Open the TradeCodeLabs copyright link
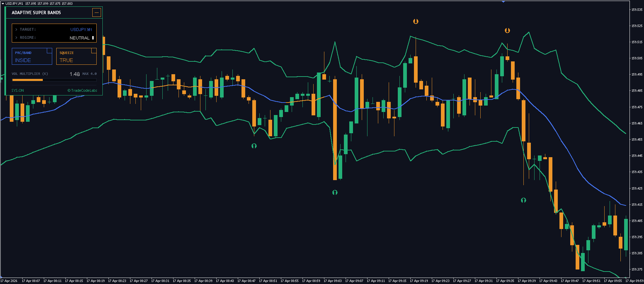 pyautogui.click(x=82, y=90)
